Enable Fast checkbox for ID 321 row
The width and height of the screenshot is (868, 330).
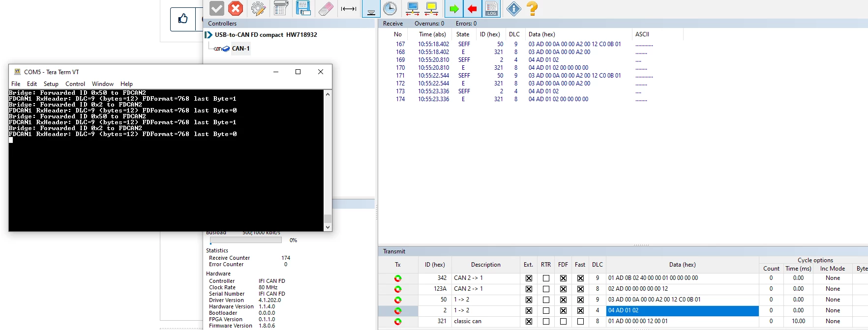[x=580, y=321]
